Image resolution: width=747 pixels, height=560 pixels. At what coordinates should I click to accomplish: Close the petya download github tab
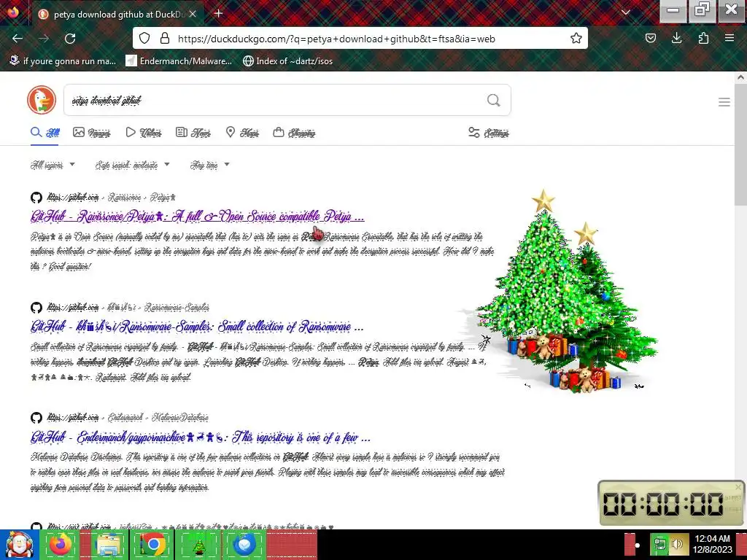193,14
